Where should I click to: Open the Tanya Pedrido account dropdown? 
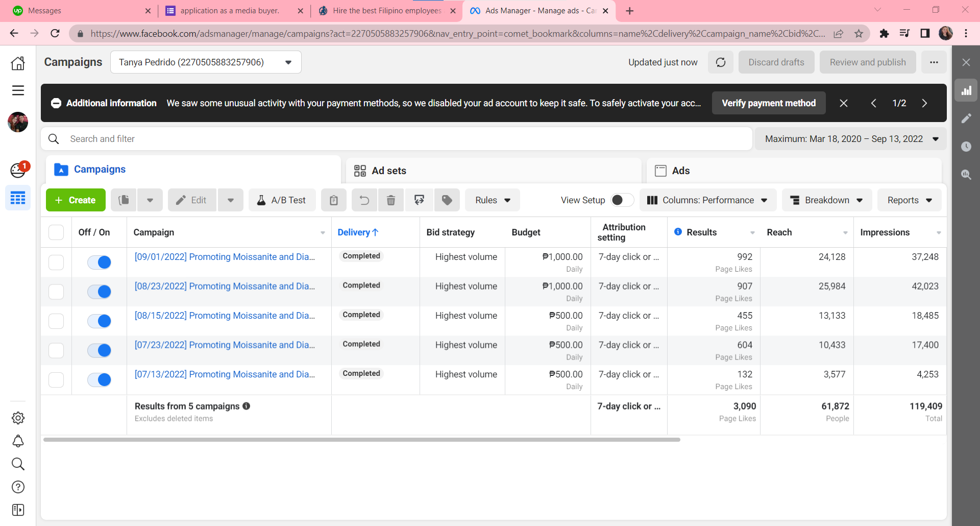206,62
